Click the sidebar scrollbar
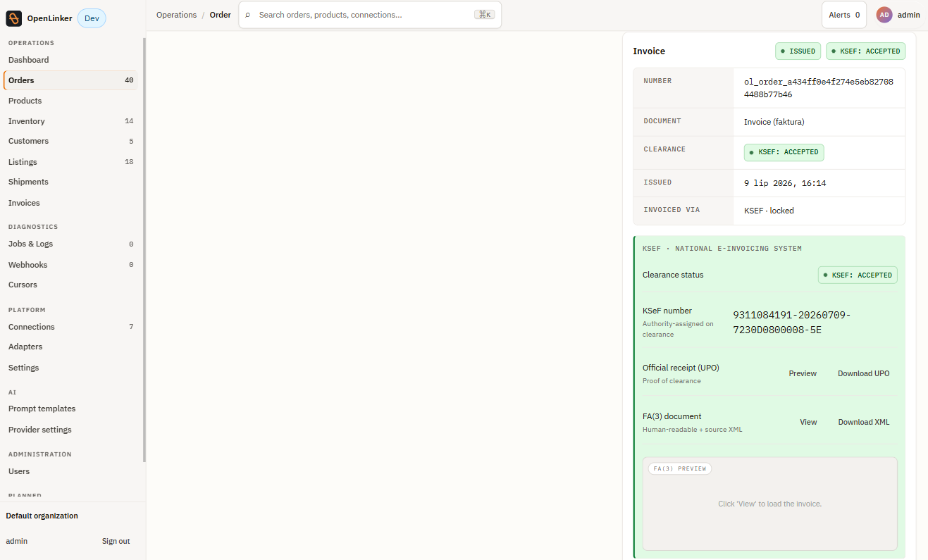 pyautogui.click(x=144, y=250)
